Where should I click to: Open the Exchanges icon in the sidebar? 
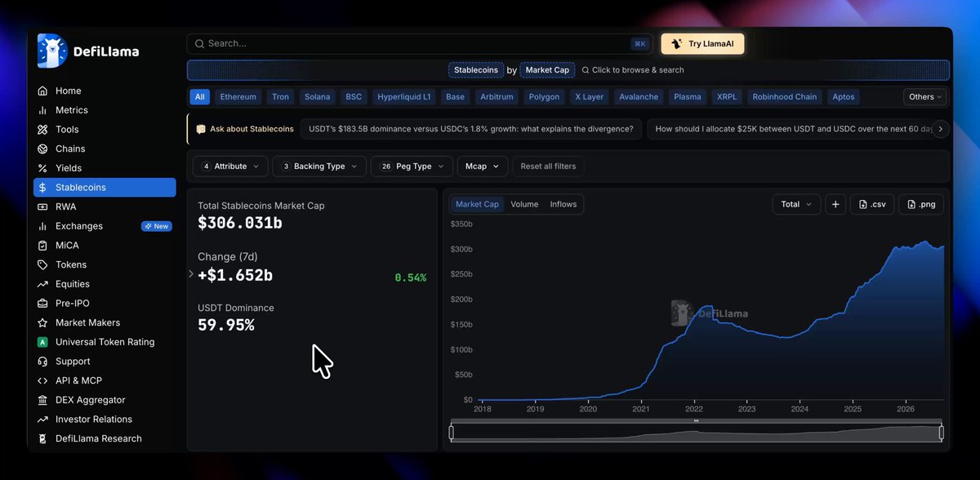point(42,226)
